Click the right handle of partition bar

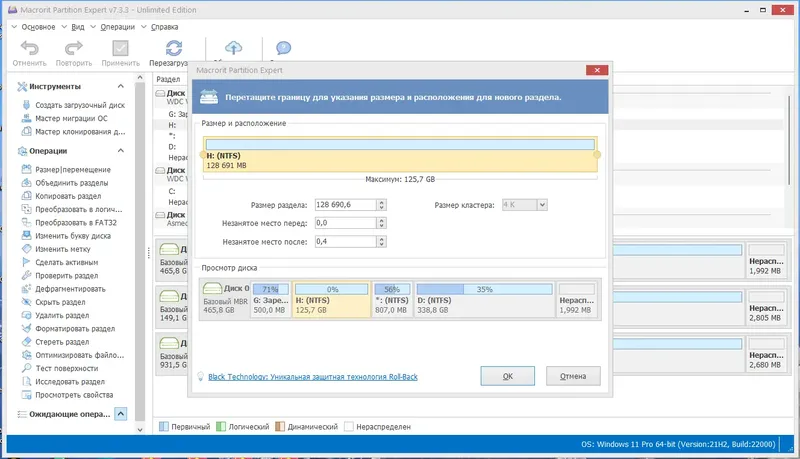tap(597, 155)
